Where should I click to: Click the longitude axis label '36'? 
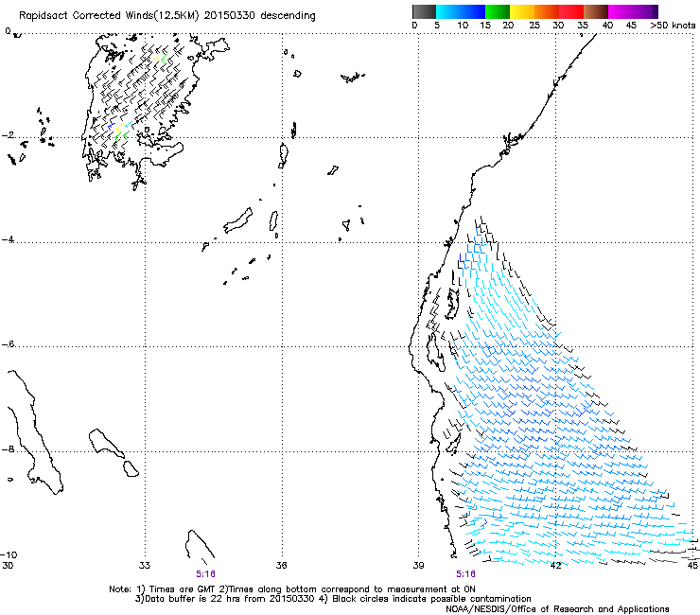pos(281,566)
